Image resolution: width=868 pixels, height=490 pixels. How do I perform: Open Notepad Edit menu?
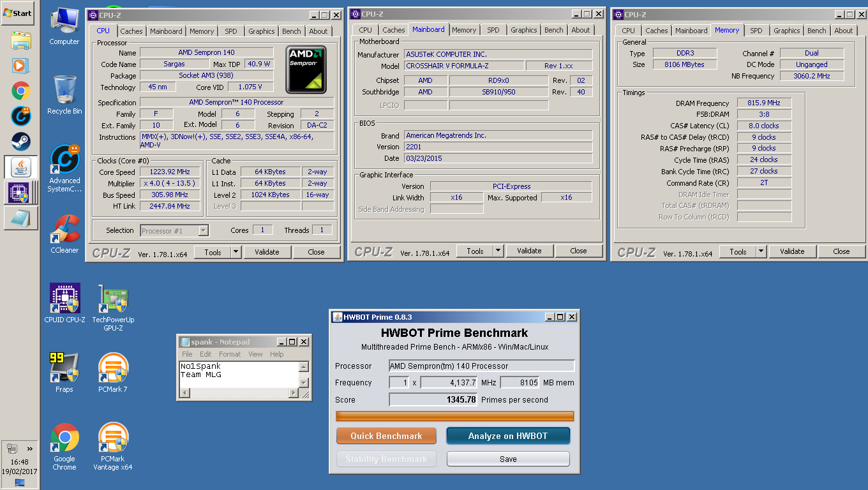206,354
